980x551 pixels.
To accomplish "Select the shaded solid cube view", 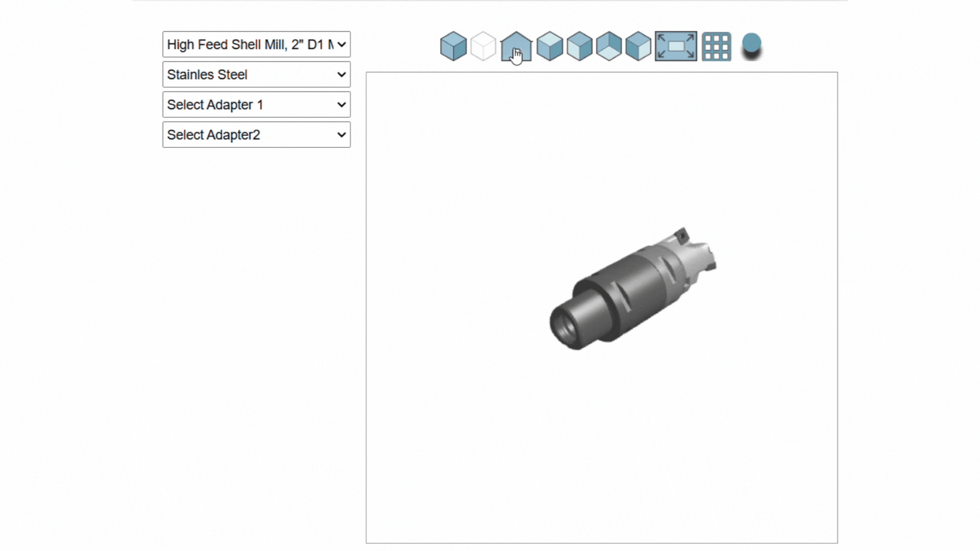I will (453, 46).
